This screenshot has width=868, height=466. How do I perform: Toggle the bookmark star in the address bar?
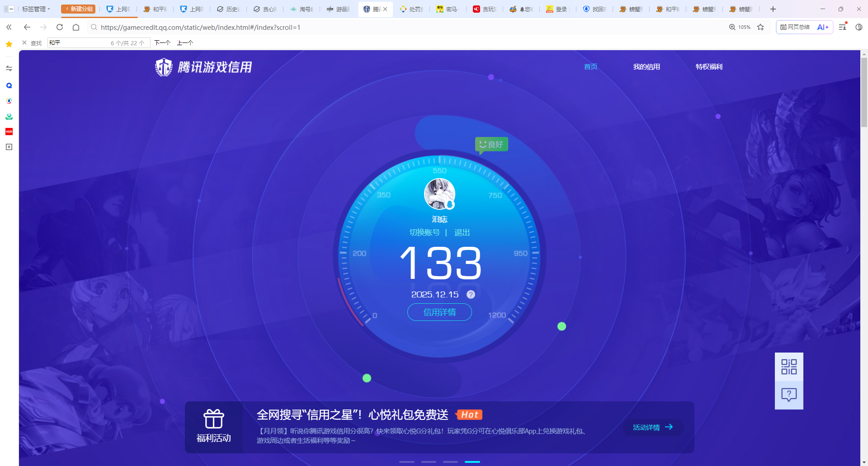[761, 27]
